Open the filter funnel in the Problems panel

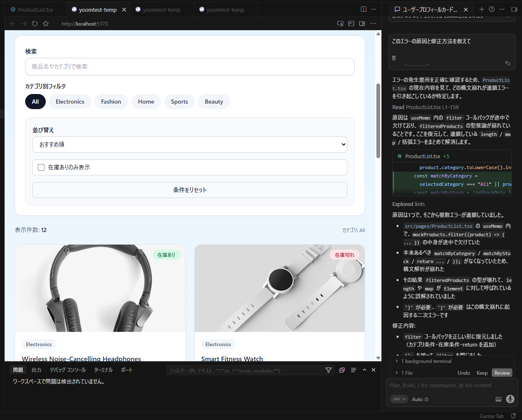pos(329,370)
